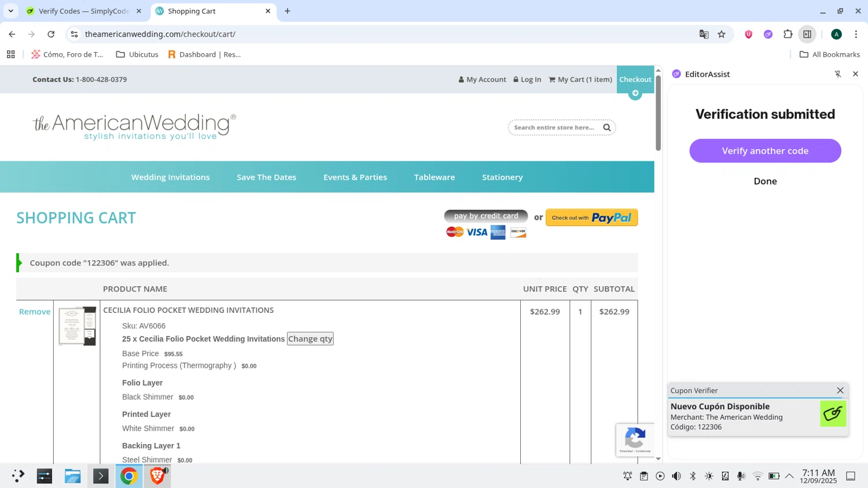The image size is (868, 488).
Task: Click the Log In link
Action: coord(527,79)
